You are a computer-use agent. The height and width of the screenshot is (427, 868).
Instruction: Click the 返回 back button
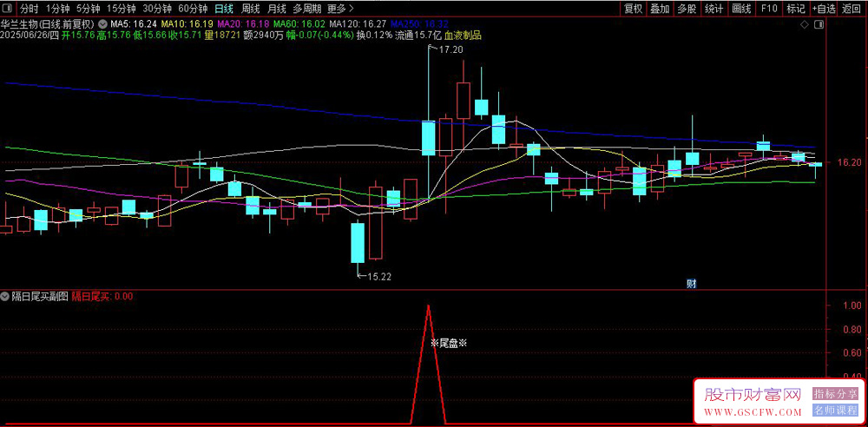click(852, 9)
